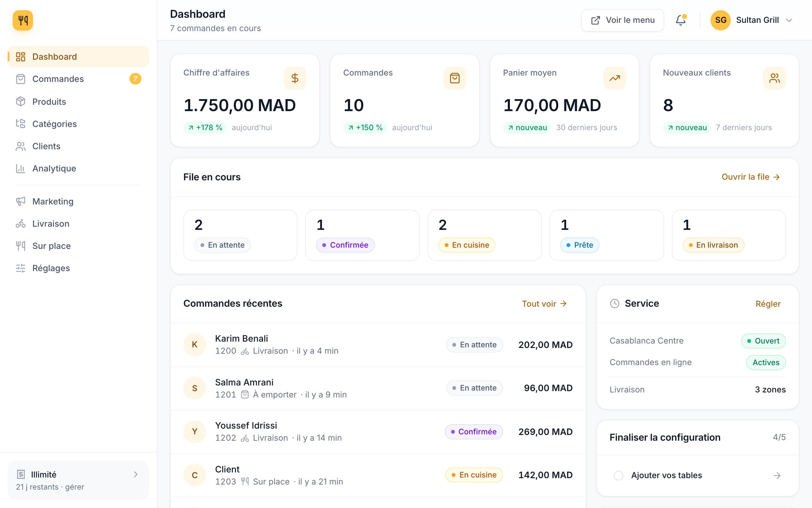The height and width of the screenshot is (508, 812).
Task: Select the En livraison queue card
Action: click(x=729, y=235)
